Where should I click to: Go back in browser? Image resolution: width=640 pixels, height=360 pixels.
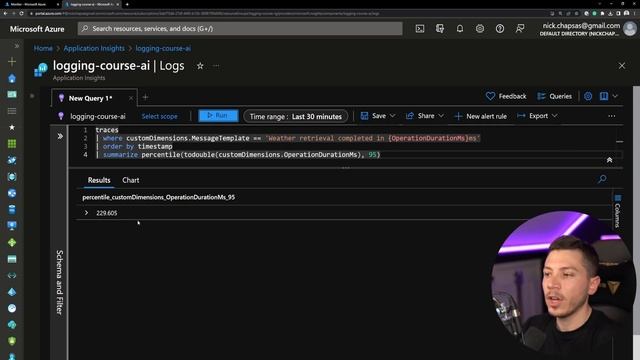pyautogui.click(x=5, y=13)
